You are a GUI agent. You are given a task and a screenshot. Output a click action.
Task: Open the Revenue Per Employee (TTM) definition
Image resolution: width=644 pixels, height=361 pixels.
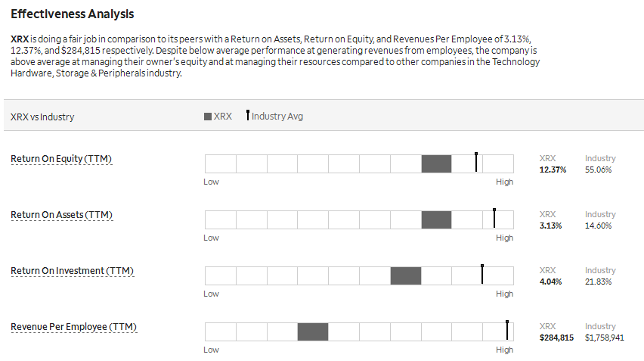73,326
